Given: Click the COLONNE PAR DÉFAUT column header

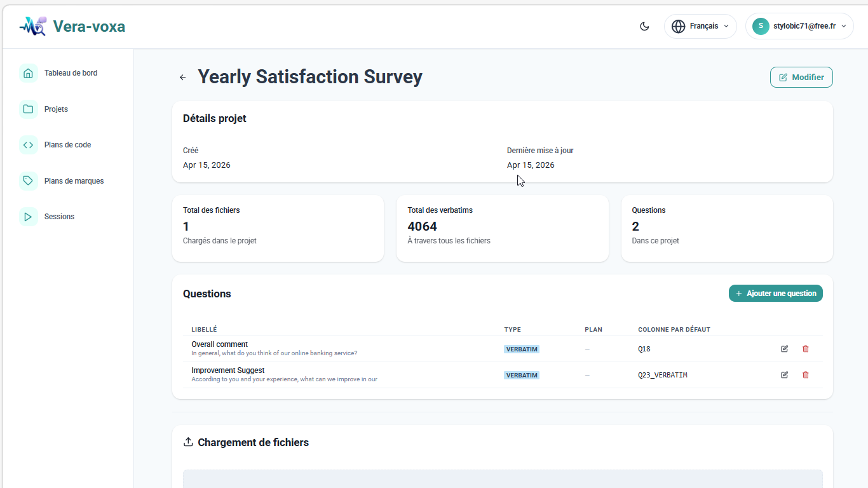Looking at the screenshot, I should 674,330.
